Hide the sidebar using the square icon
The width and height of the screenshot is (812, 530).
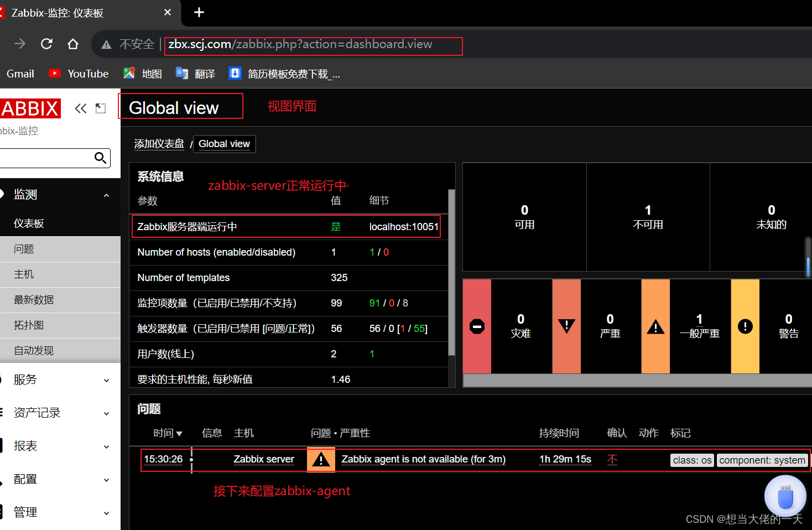coord(100,108)
